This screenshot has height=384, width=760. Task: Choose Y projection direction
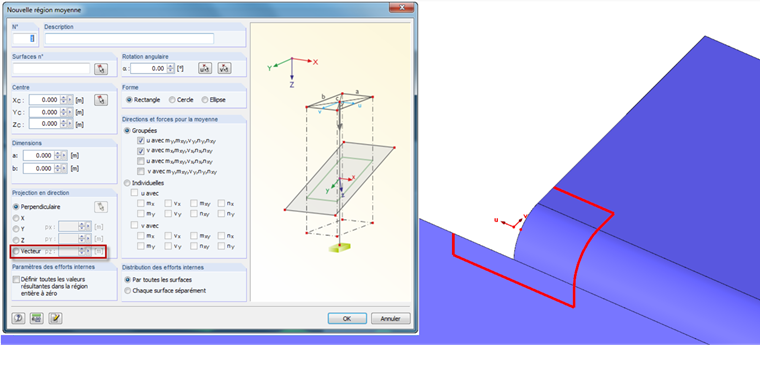click(x=16, y=229)
